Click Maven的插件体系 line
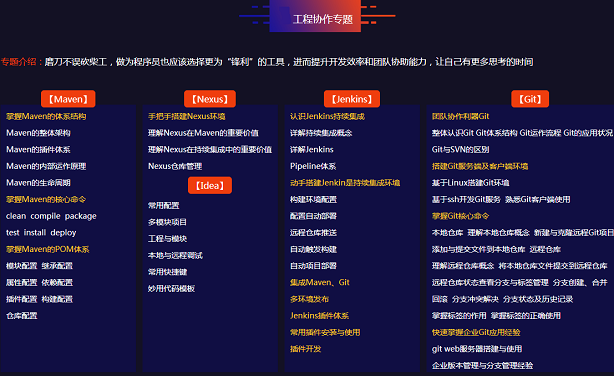Screen dimensions: 614x376 pos(38,150)
